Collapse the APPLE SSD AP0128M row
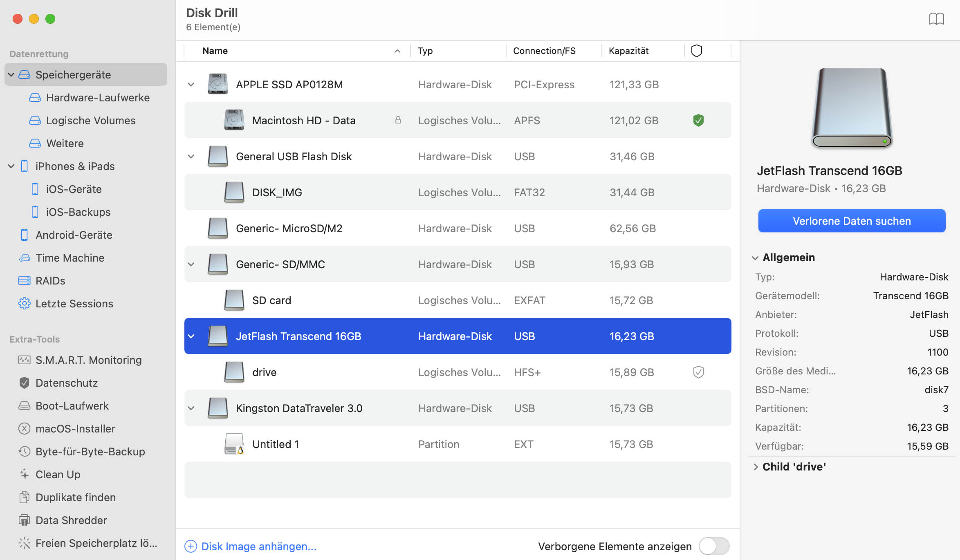 click(x=191, y=85)
